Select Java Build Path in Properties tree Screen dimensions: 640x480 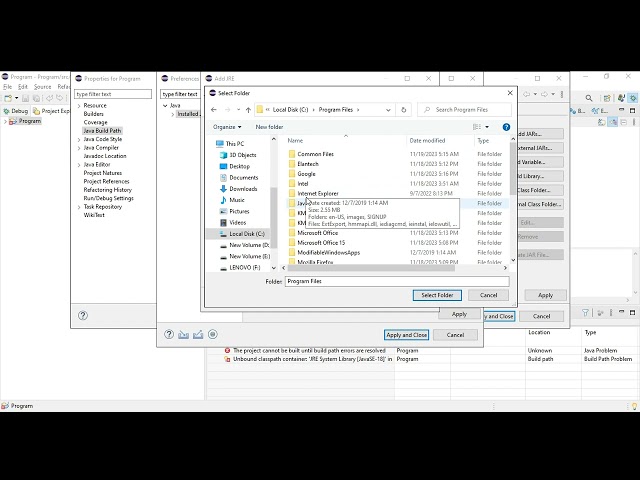coord(102,131)
